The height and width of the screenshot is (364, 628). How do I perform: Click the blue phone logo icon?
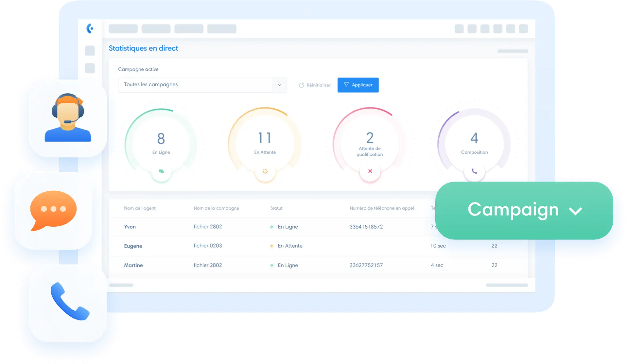90,28
